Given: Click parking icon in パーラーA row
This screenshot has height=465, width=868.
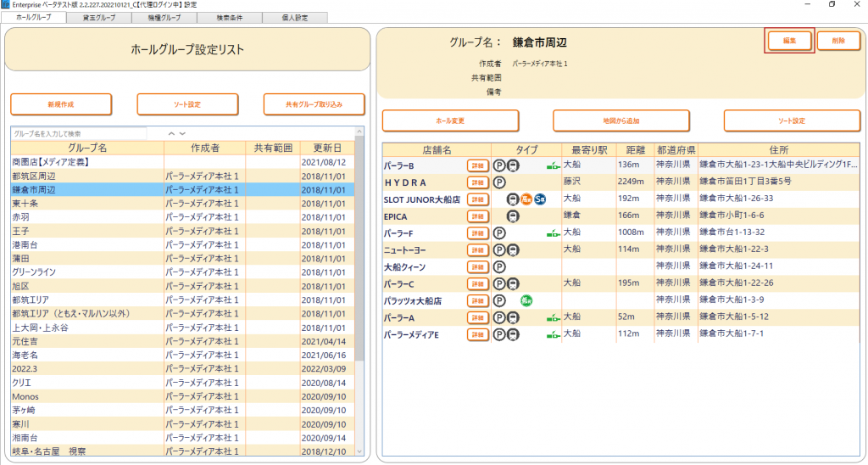Looking at the screenshot, I should coord(499,317).
